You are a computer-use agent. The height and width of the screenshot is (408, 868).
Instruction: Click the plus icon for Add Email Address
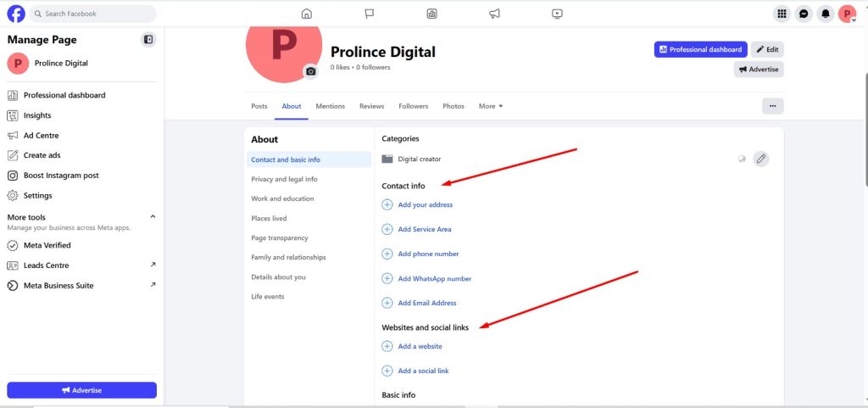click(387, 303)
